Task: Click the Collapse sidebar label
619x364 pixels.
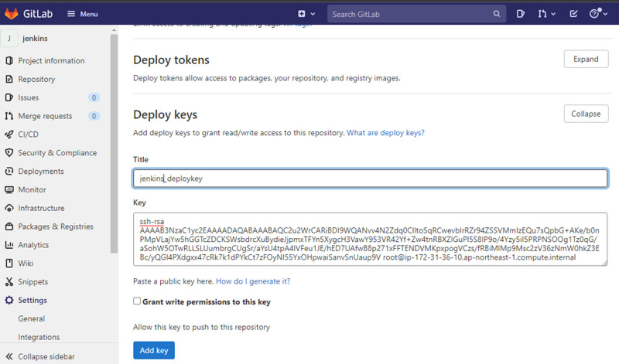Action: (x=46, y=356)
